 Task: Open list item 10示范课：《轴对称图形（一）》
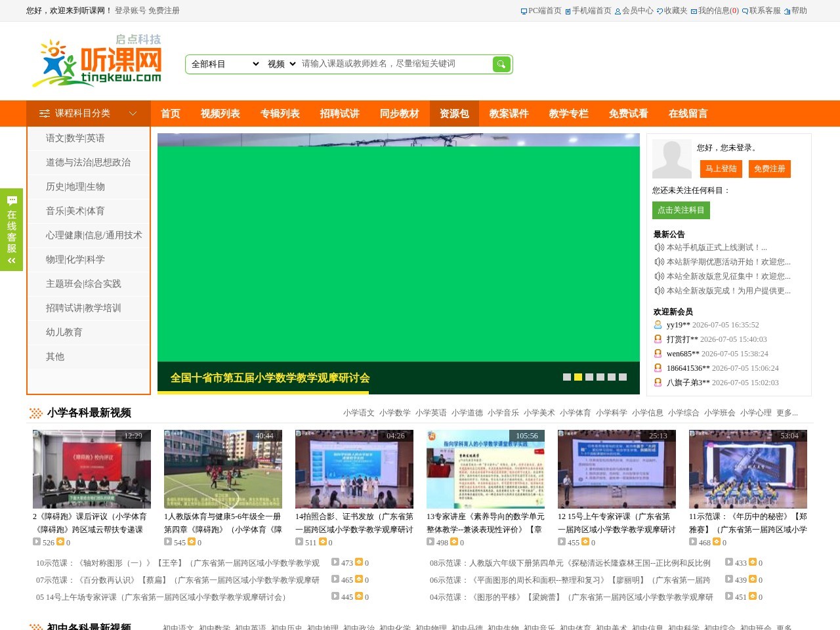(x=178, y=563)
